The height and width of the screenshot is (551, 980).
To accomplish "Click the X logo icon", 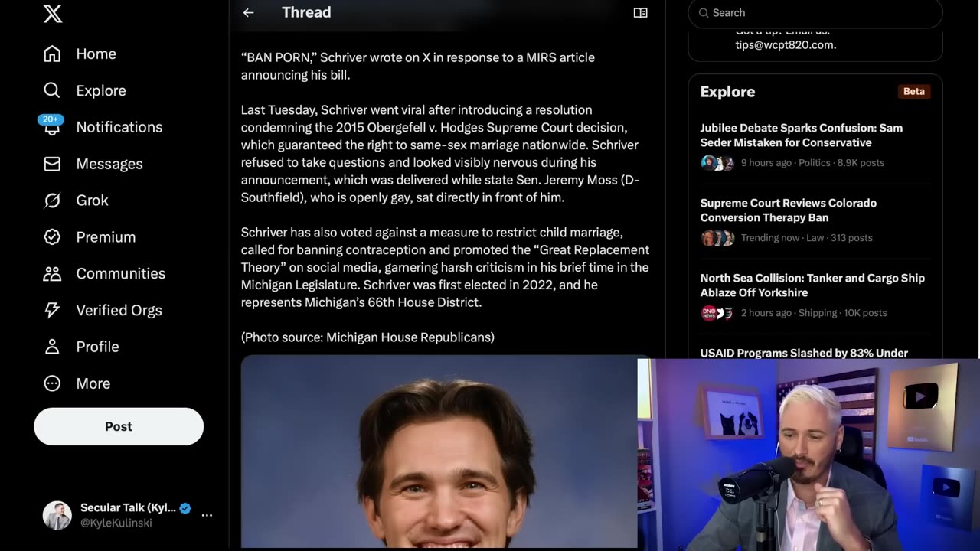I will 53,13.
